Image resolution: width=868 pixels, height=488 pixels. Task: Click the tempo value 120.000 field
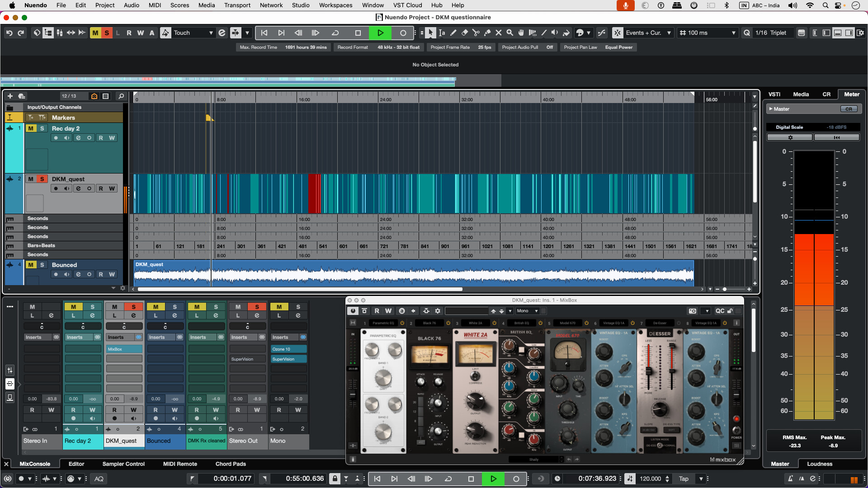tap(650, 479)
